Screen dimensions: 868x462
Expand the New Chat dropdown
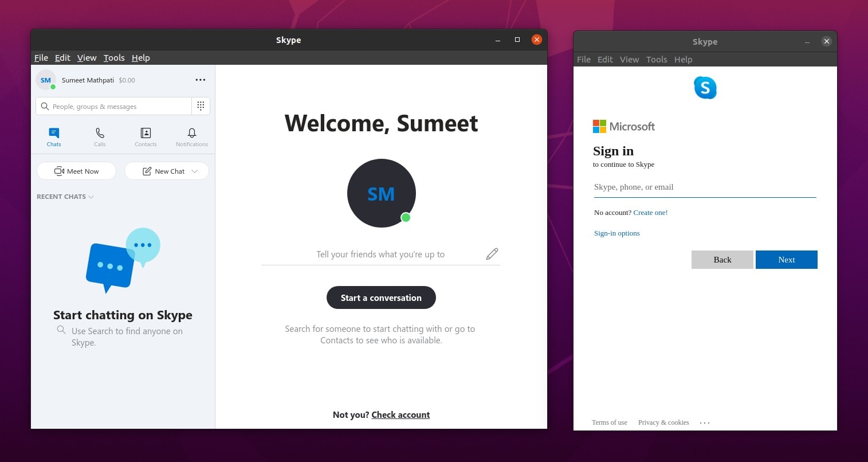click(195, 171)
